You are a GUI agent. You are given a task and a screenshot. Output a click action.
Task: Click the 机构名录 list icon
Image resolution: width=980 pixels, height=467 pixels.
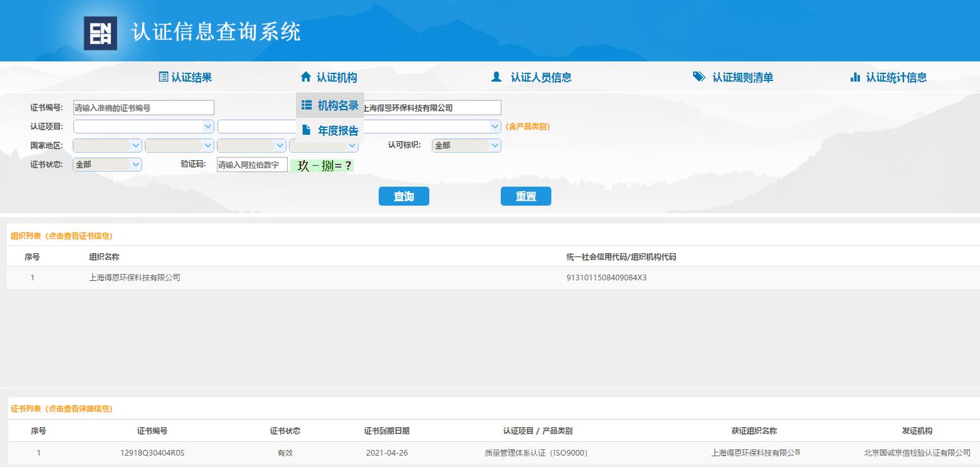click(x=307, y=105)
